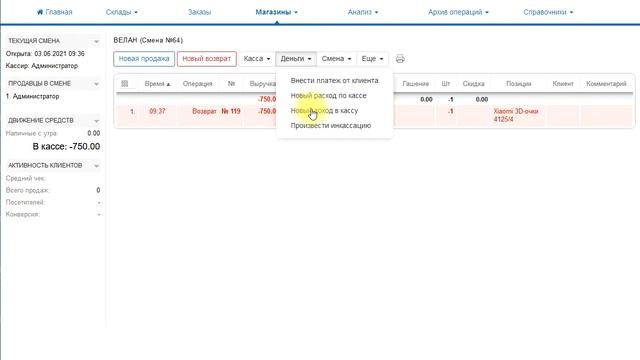The height and width of the screenshot is (360, 640).
Task: Open the Магазины menu
Action: pyautogui.click(x=276, y=12)
